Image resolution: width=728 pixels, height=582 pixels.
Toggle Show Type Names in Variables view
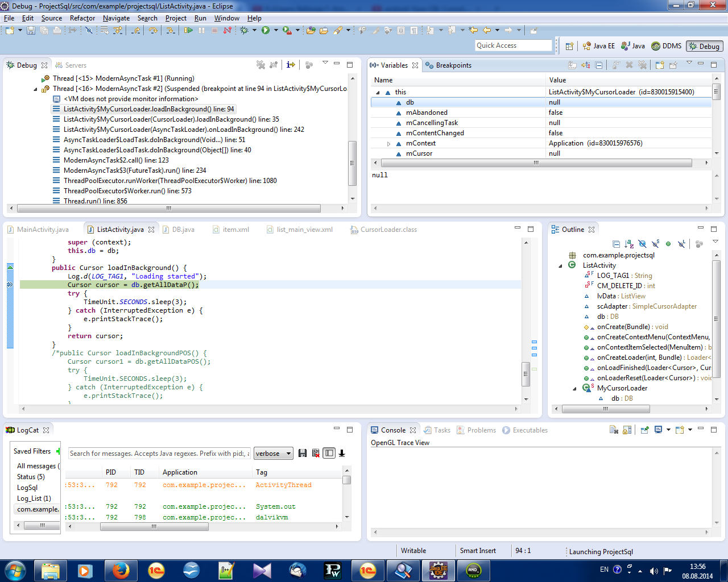[572, 65]
